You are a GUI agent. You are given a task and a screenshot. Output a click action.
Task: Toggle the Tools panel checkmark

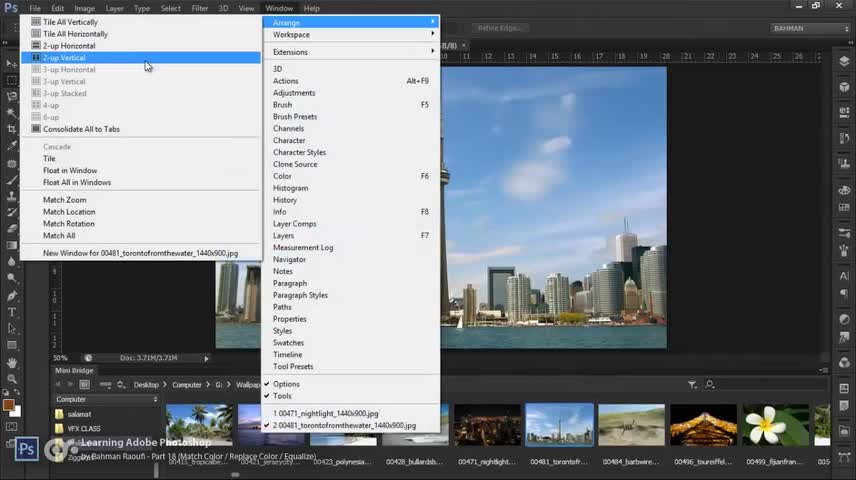(x=283, y=396)
